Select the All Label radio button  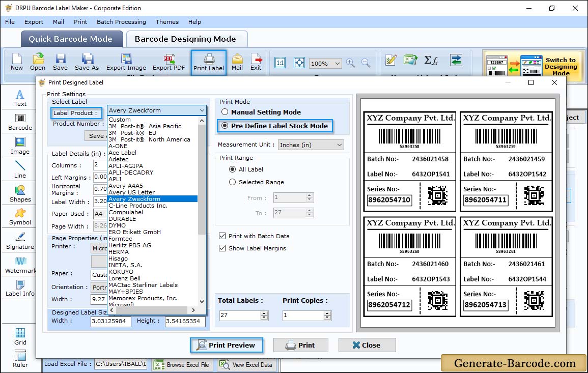click(x=233, y=169)
